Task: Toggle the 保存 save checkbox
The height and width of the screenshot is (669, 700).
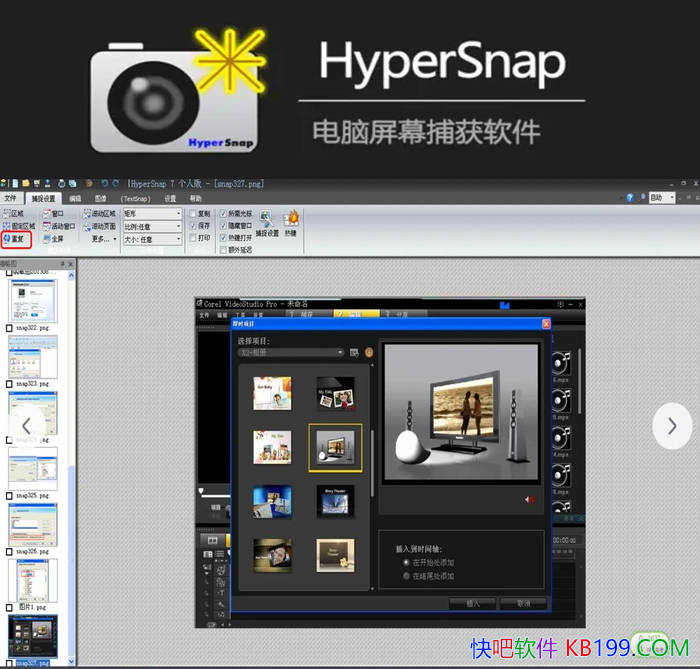Action: pos(193,226)
